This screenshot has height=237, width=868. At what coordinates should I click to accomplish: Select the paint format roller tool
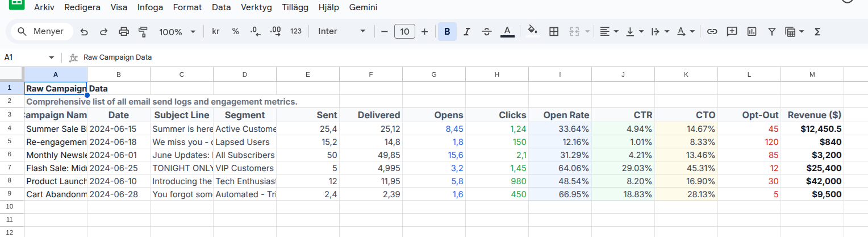click(x=143, y=32)
